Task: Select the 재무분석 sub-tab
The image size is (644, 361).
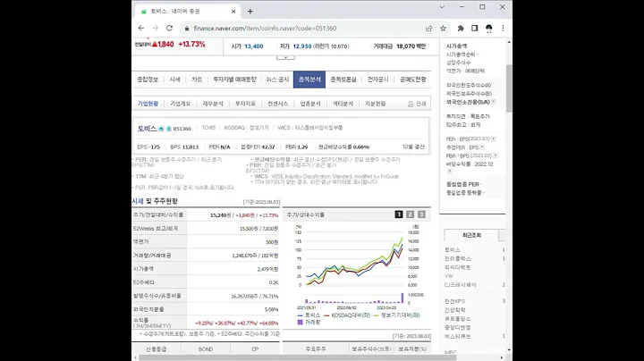Action: [x=213, y=104]
